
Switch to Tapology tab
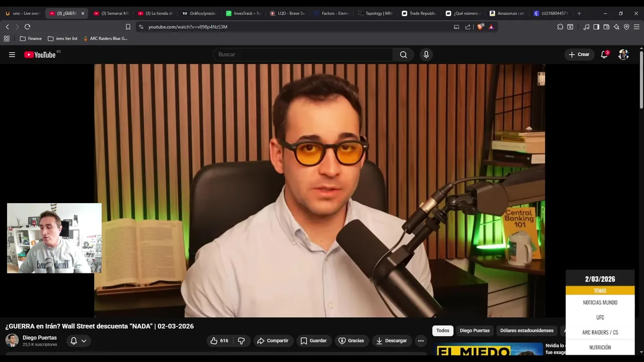tap(375, 14)
